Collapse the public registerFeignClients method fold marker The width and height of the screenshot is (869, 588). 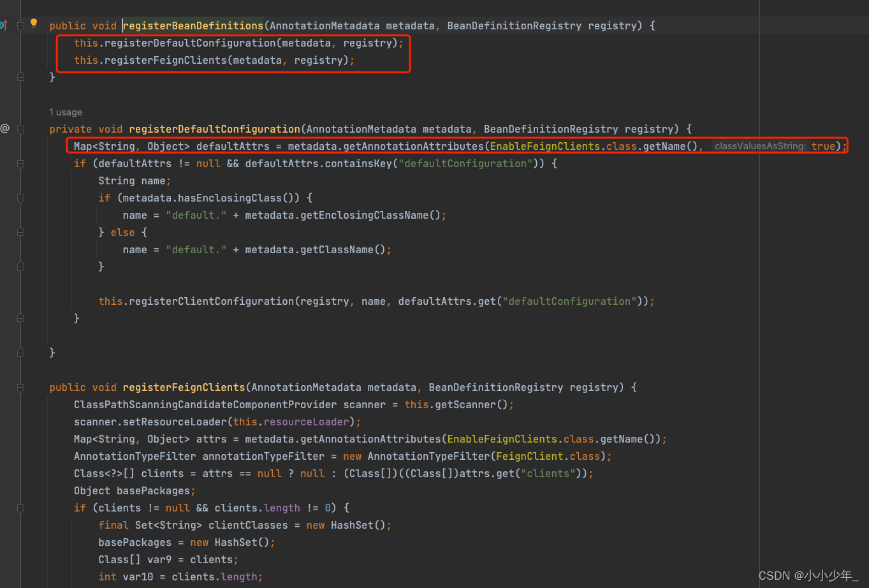coord(20,387)
